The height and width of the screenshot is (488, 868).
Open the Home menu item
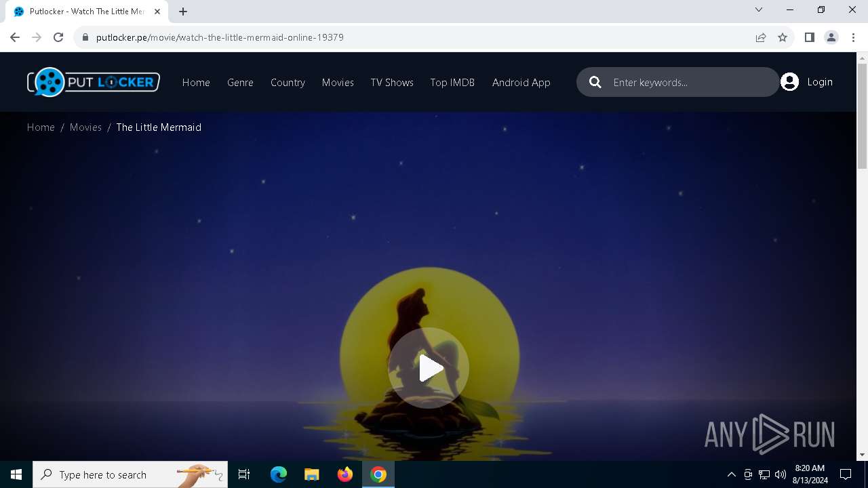[x=196, y=82]
